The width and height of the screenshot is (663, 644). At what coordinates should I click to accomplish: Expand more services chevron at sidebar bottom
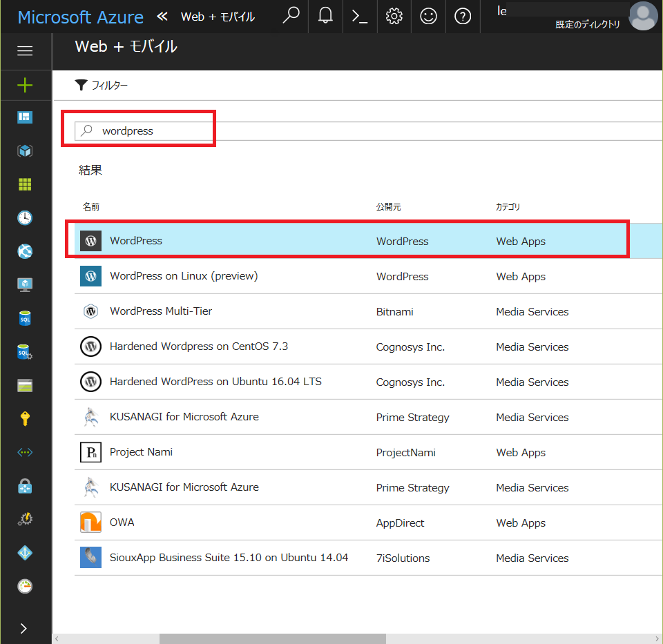[x=23, y=628]
